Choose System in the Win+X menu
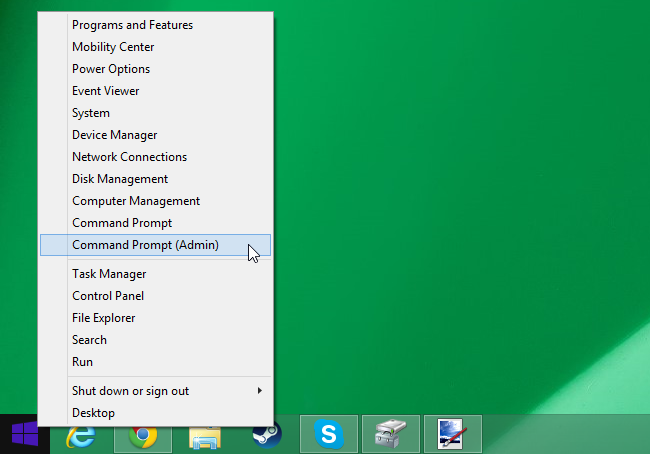 [x=155, y=113]
